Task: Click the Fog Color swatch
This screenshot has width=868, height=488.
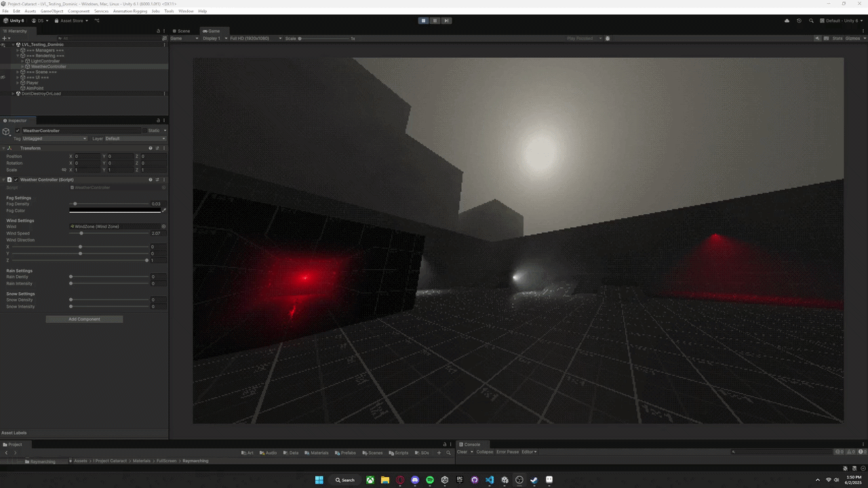Action: tap(115, 211)
